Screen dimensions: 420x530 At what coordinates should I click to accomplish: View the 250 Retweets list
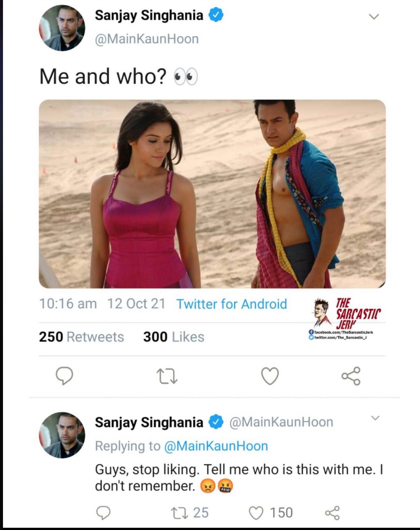pos(81,337)
